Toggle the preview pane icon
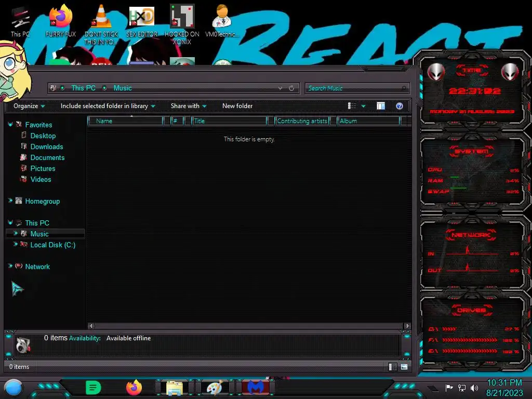The height and width of the screenshot is (399, 532). click(x=381, y=106)
